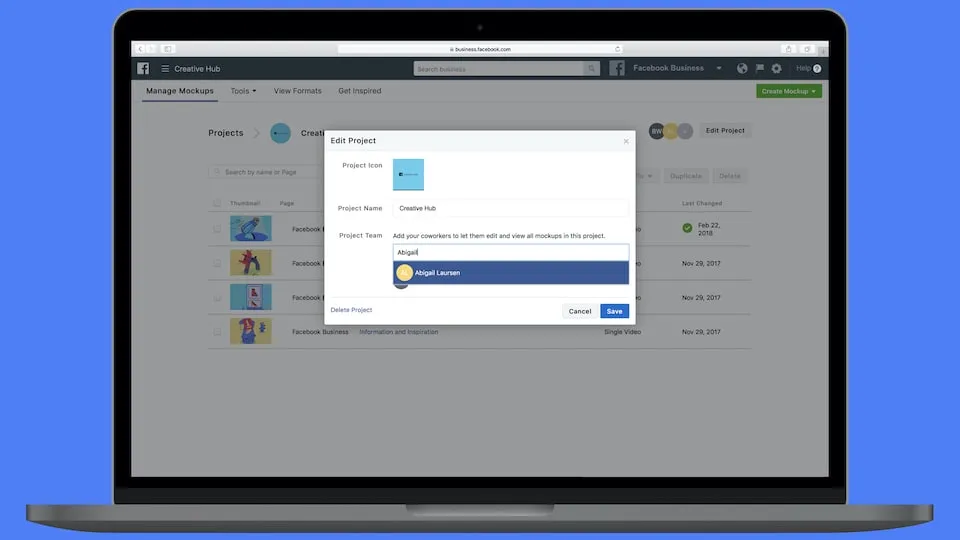
Task: Open the second mockup thumbnail with yellow background
Action: [x=250, y=263]
